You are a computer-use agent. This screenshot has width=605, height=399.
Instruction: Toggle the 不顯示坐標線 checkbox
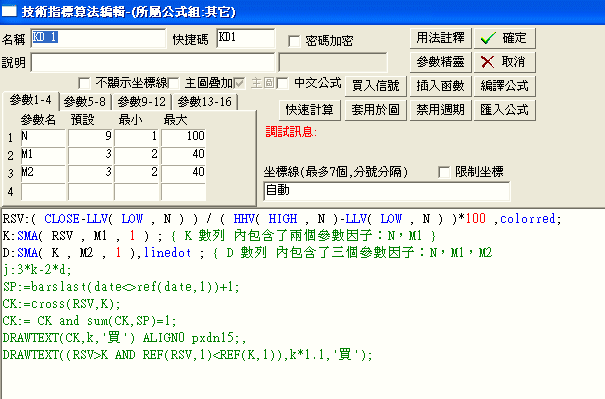[84, 83]
